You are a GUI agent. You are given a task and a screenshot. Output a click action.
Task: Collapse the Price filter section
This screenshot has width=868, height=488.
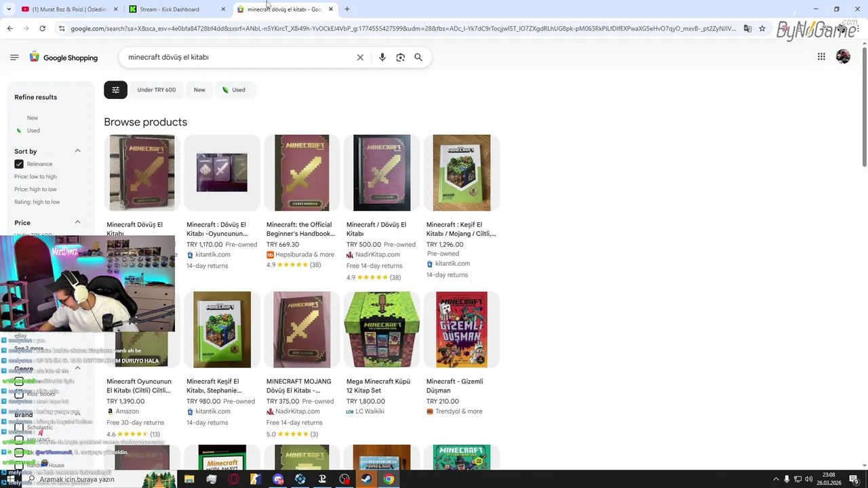pos(77,222)
